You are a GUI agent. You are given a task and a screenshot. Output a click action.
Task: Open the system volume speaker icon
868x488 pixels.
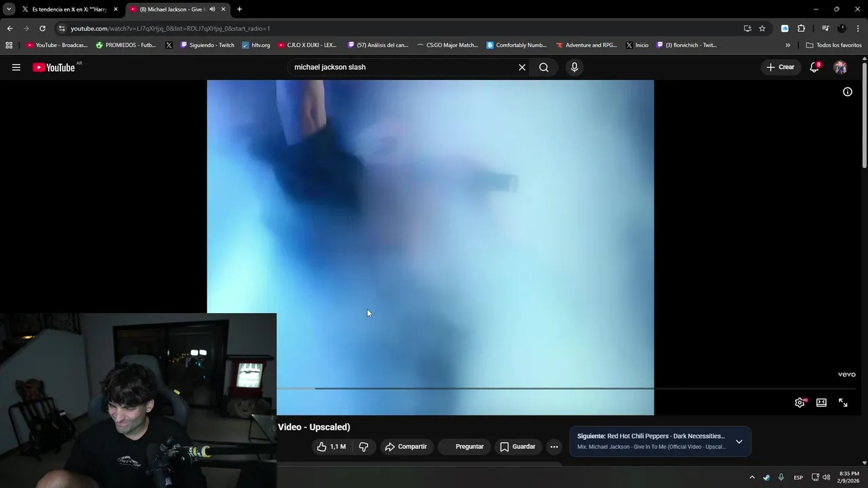pos(826,477)
